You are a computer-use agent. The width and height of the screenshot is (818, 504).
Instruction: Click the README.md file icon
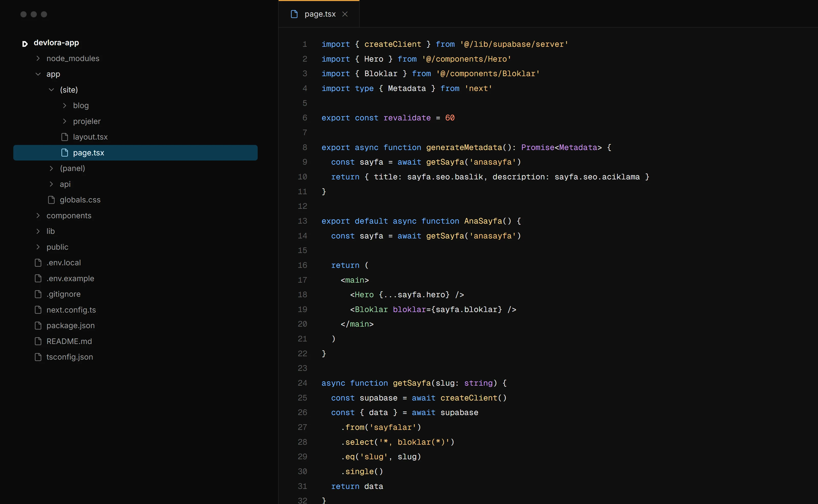click(x=38, y=341)
